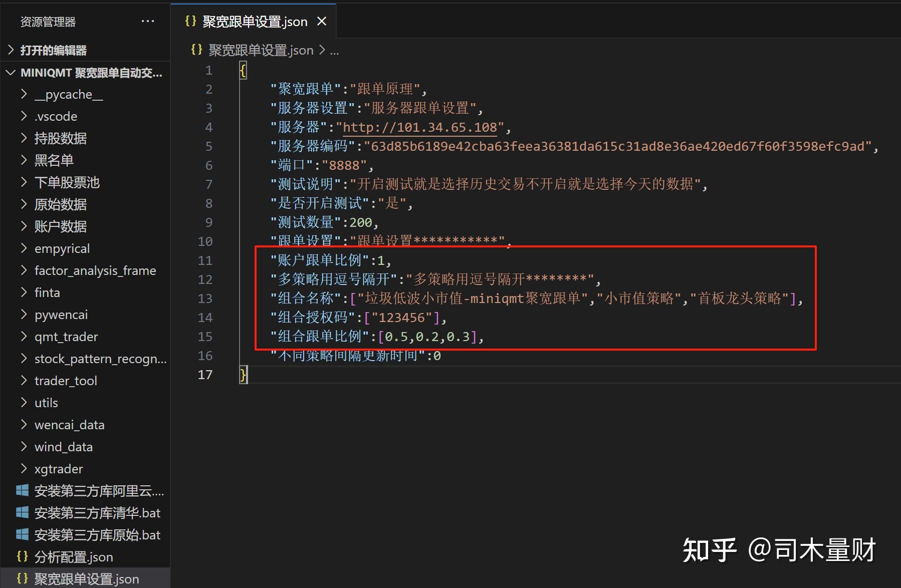This screenshot has width=901, height=588.
Task: Click the {} icon beside 分析配置.json in Explorer
Action: pos(22,556)
